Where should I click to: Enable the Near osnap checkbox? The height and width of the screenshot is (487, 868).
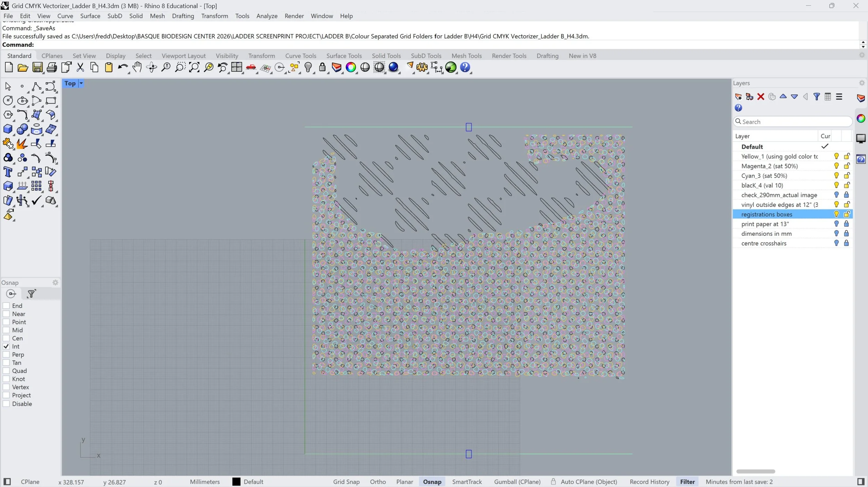click(6, 314)
